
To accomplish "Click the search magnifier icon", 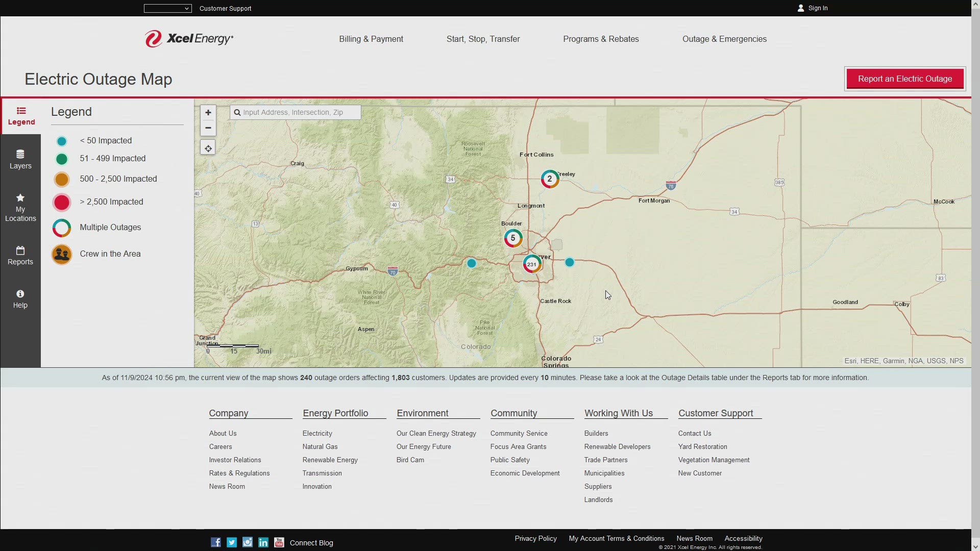I will coord(237,113).
